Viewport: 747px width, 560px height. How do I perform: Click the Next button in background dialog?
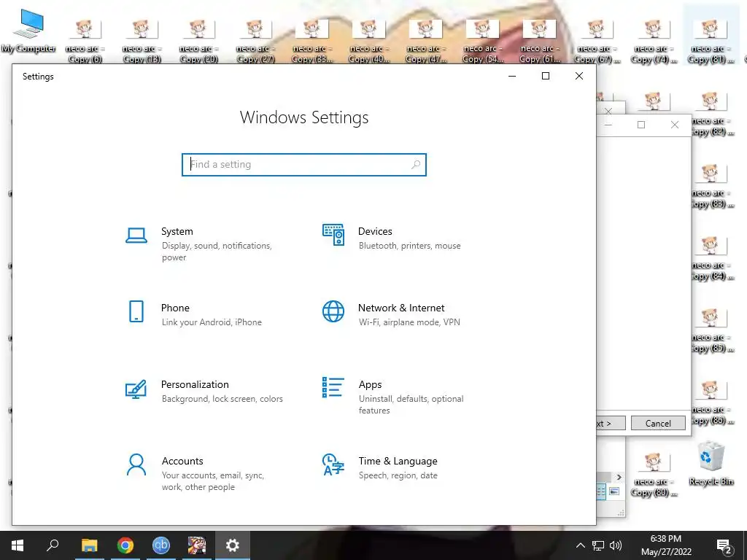pos(611,424)
